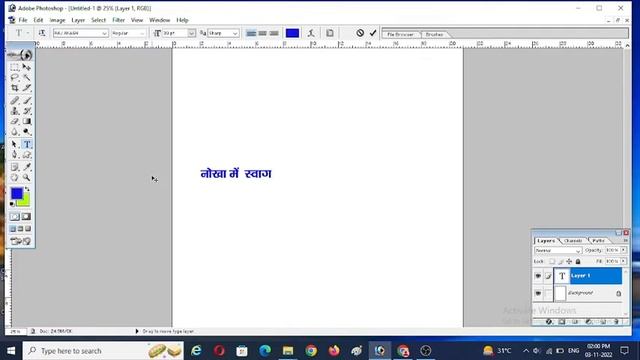Select the Brush tool
Viewport: 640px width, 360px height.
pyautogui.click(x=27, y=100)
